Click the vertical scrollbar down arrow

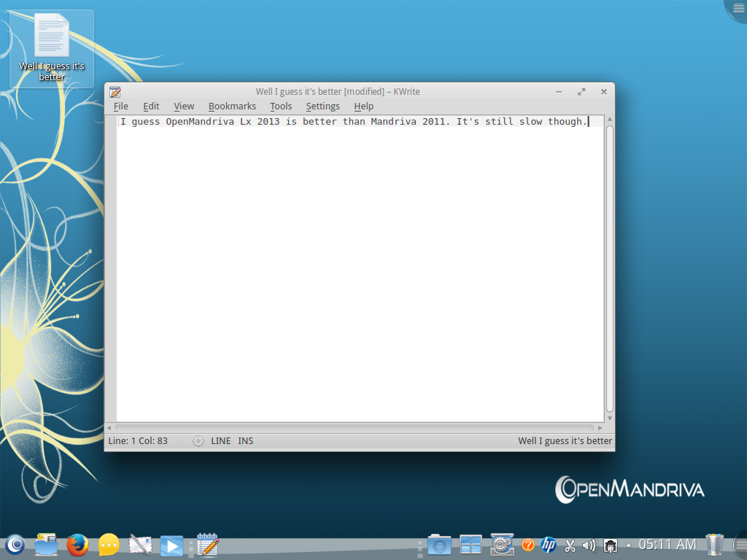[610, 418]
